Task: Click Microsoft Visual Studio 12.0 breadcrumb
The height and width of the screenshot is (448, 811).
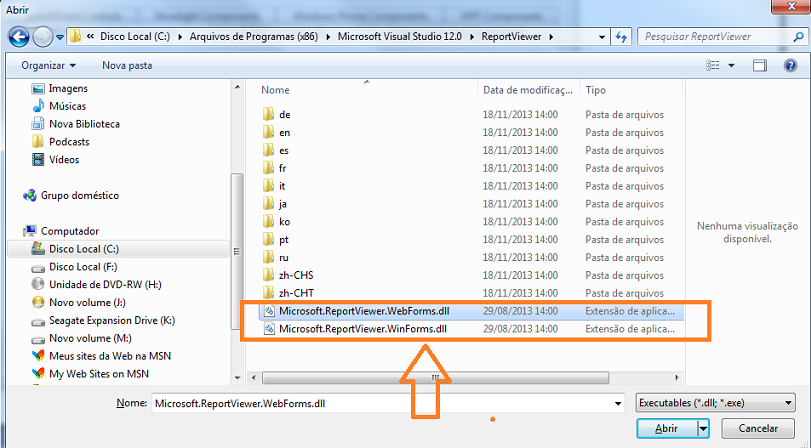Action: [x=400, y=37]
